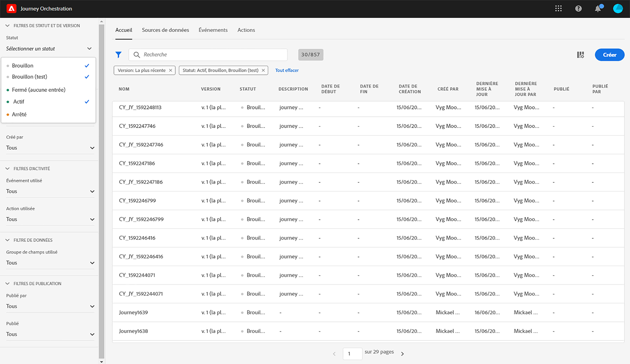Click the sidebar scrollbar down arrow
Viewport: 630px width, 364px height.
102,362
